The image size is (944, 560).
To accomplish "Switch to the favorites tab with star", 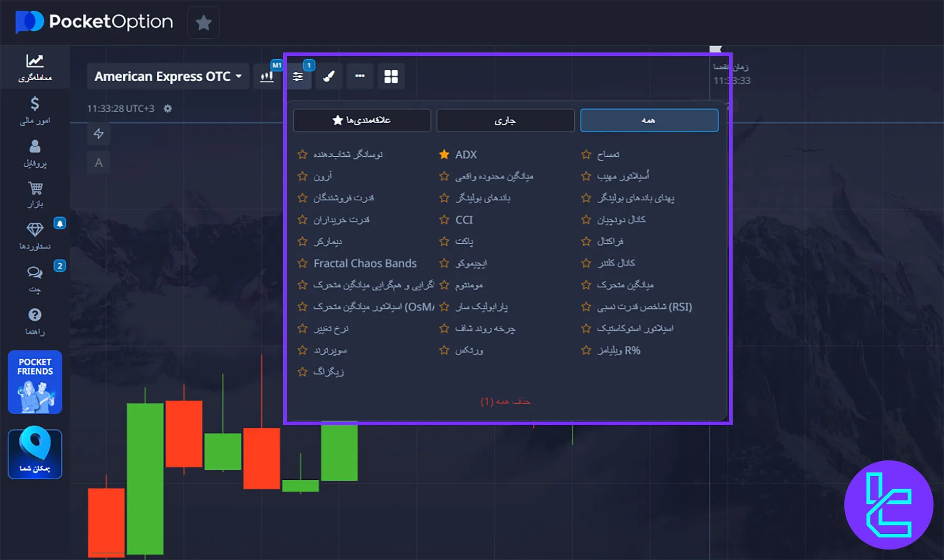I will coord(362,120).
